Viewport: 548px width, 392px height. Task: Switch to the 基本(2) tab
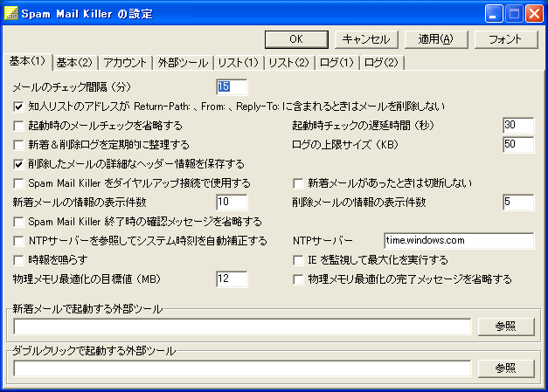74,63
